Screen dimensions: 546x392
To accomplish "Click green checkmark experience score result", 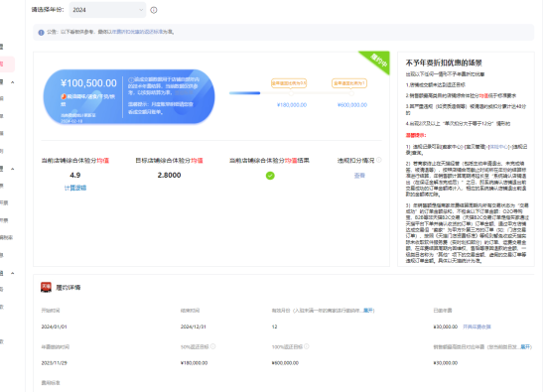I will 270,176.
